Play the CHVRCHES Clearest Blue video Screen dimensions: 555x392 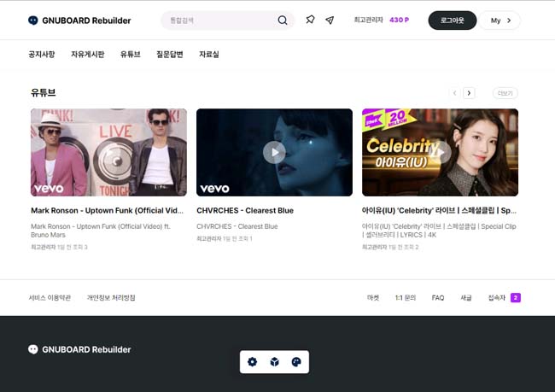click(274, 152)
